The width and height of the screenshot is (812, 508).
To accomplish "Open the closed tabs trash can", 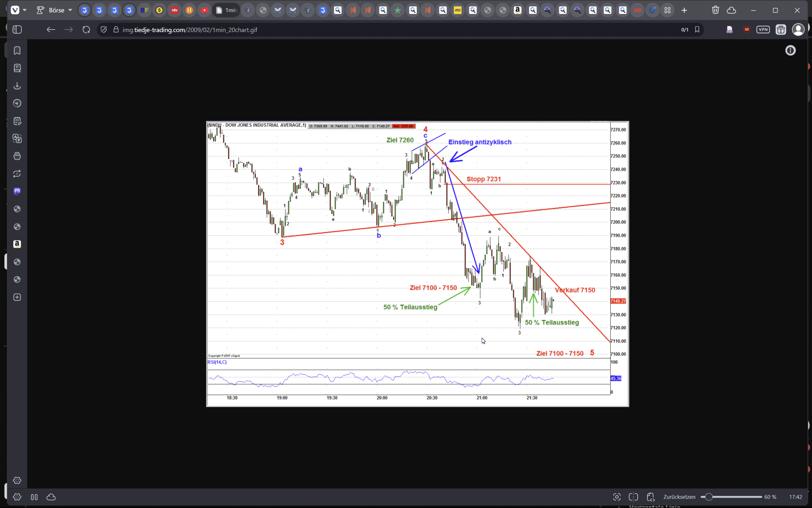I will (715, 10).
